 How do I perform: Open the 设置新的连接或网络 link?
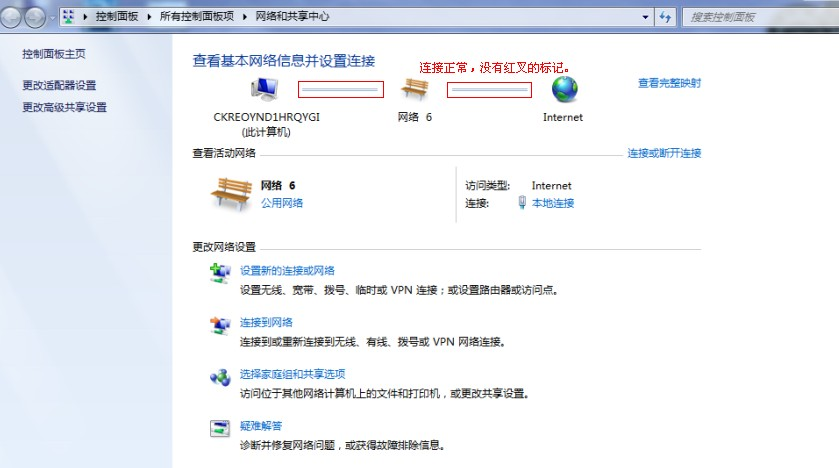click(x=287, y=271)
